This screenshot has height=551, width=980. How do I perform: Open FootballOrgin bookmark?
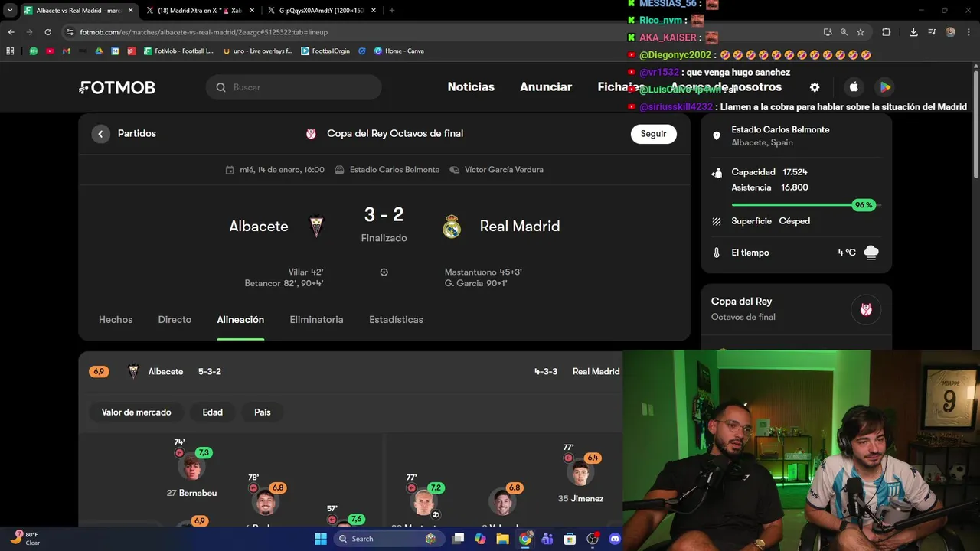click(325, 51)
